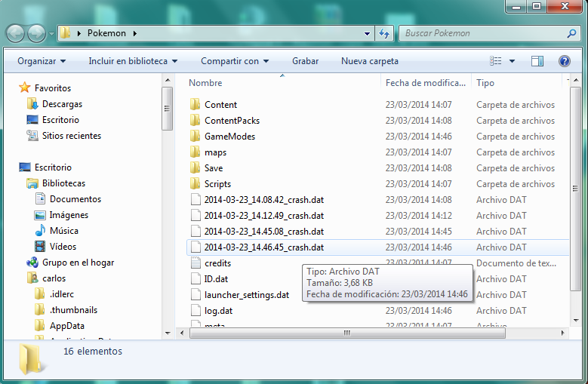Change the view with the views icon
588x384 pixels.
[496, 60]
